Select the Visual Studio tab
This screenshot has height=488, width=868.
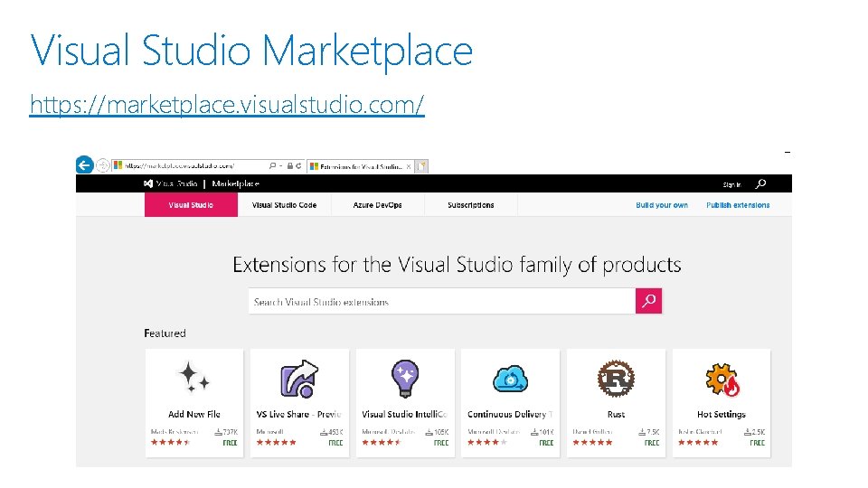tap(191, 205)
